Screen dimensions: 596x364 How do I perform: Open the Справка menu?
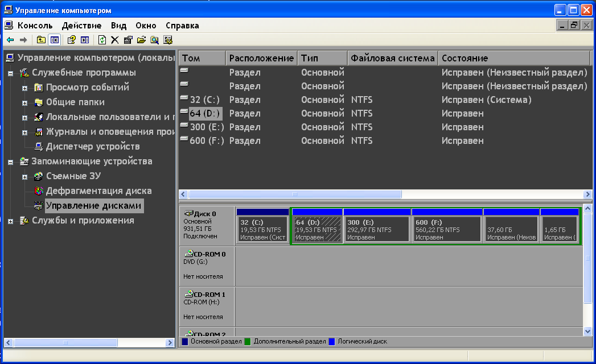pyautogui.click(x=182, y=26)
